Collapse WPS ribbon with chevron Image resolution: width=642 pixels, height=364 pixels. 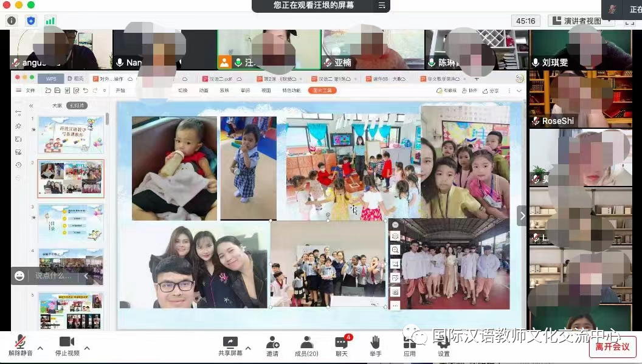tap(519, 91)
